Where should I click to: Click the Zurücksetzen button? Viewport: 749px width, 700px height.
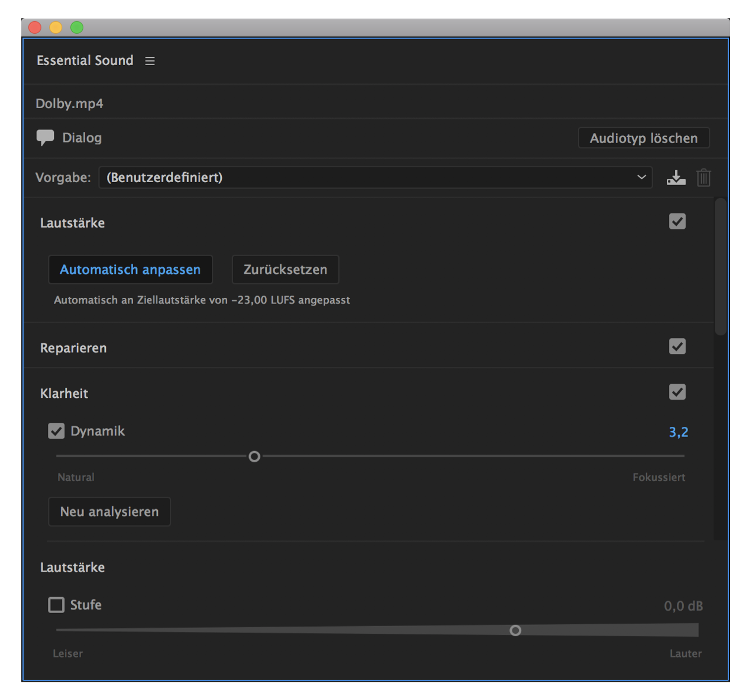[x=285, y=270]
